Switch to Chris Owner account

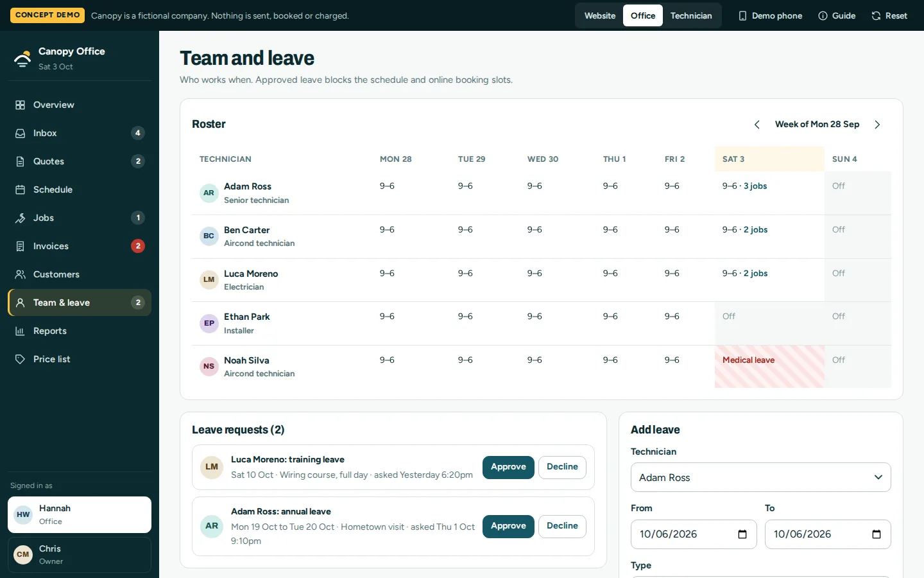80,555
